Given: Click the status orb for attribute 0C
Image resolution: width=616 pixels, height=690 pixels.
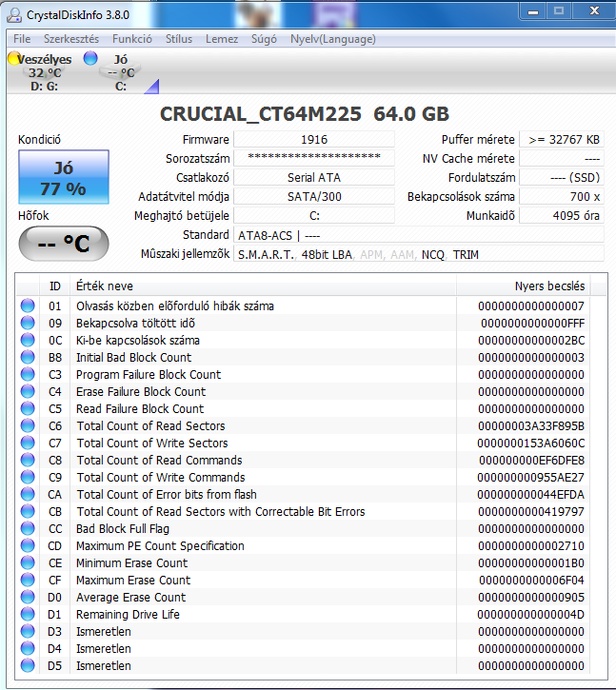Looking at the screenshot, I should (28, 340).
